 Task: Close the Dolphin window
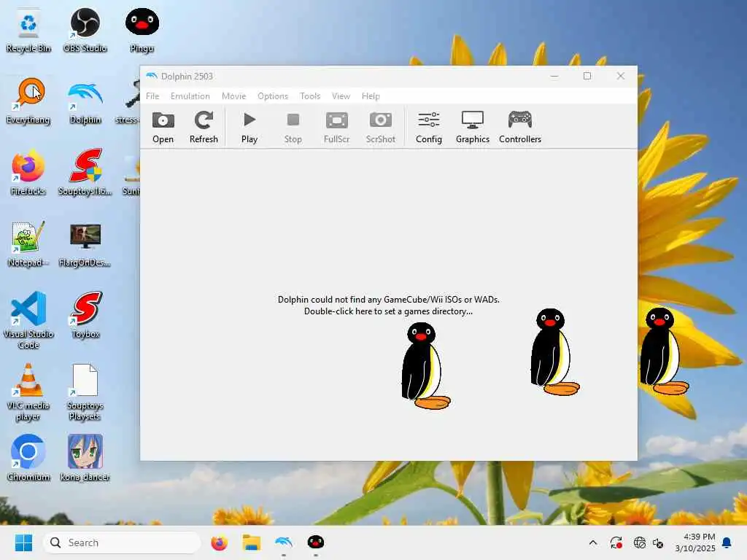620,76
